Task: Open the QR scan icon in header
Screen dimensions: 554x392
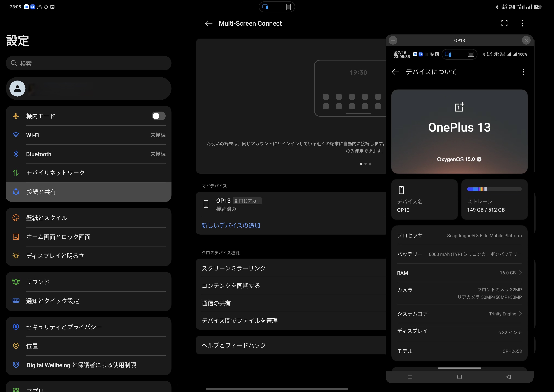Action: tap(504, 23)
